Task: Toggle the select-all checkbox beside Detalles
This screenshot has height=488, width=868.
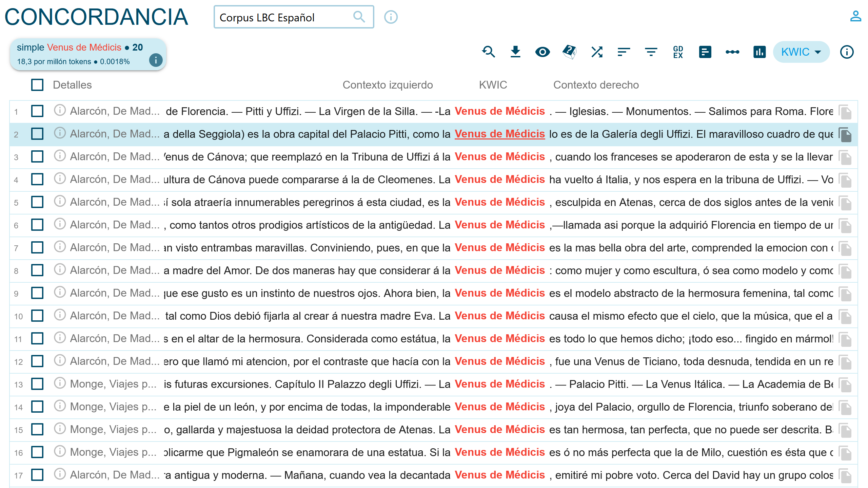Action: [x=37, y=85]
